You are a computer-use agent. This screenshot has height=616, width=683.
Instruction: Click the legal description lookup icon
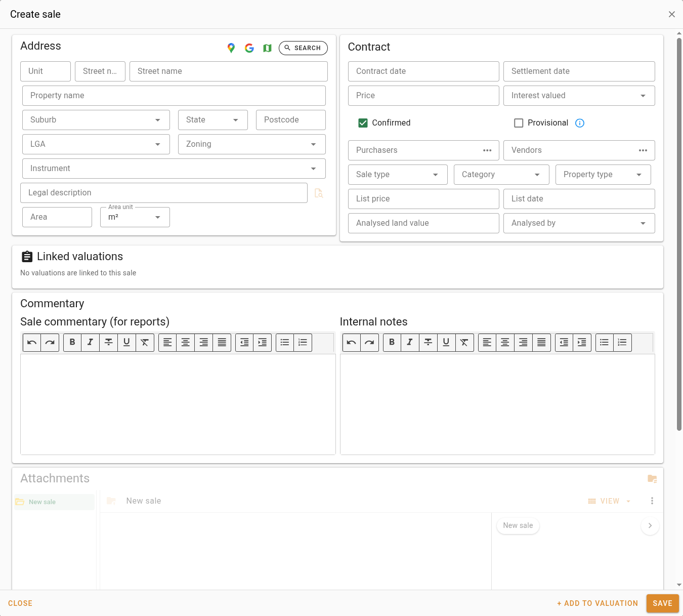tap(319, 193)
